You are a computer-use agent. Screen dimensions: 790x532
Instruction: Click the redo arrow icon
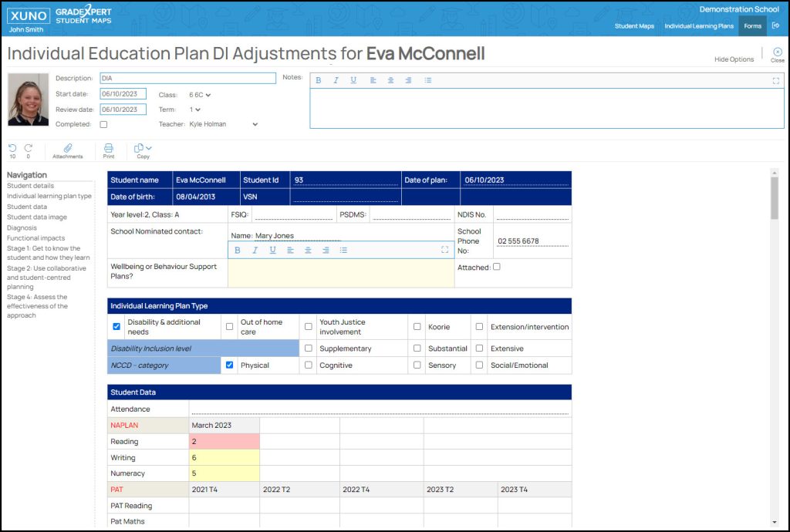click(x=29, y=148)
